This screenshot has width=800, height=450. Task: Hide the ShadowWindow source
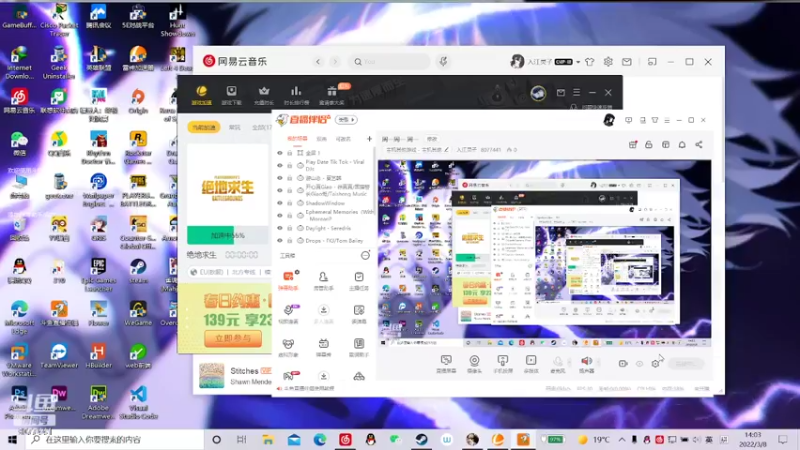280,203
